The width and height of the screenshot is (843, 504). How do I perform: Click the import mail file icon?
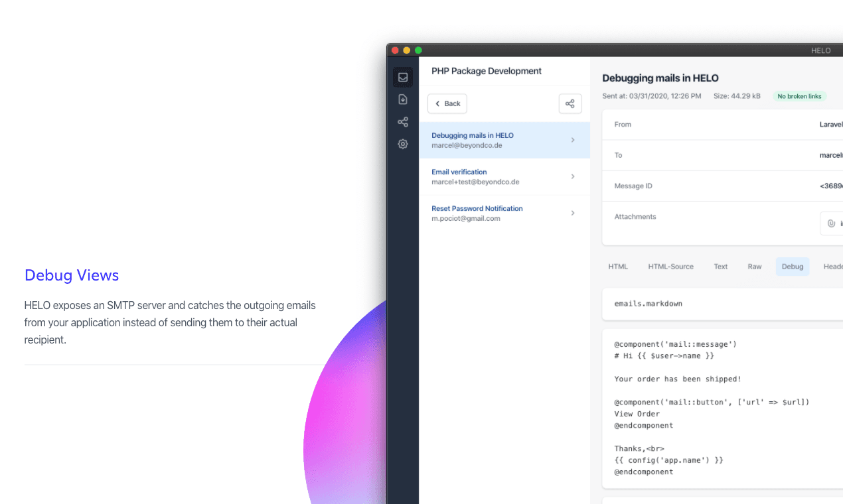(x=402, y=99)
